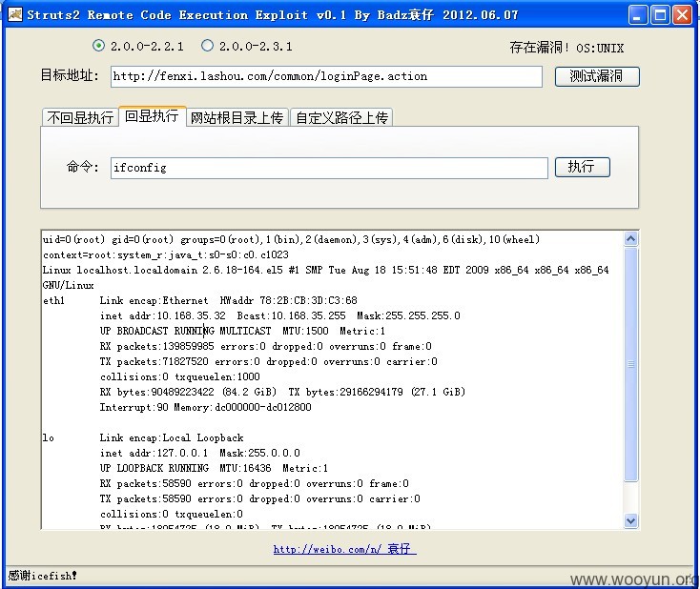
Task: Click the 'TX packets:58590' line
Action: coord(259,498)
